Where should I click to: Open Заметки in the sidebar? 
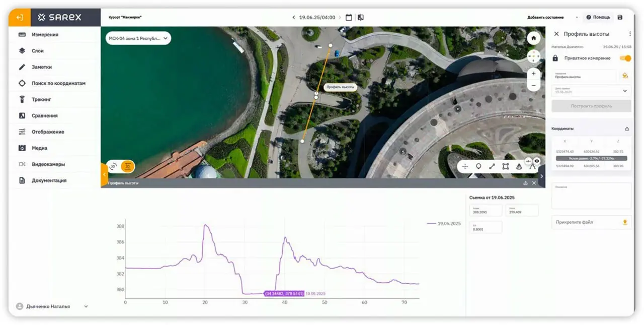54,67
